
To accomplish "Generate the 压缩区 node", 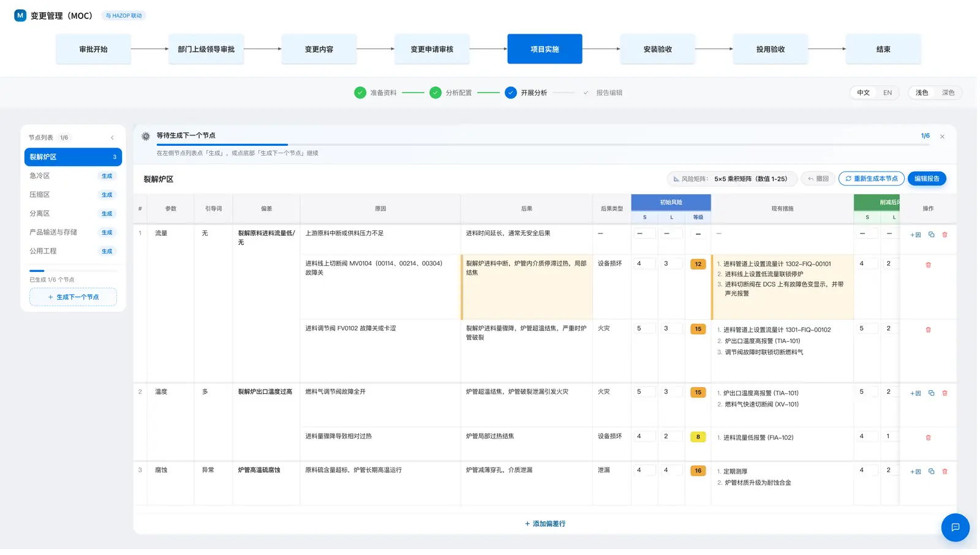I will point(107,195).
